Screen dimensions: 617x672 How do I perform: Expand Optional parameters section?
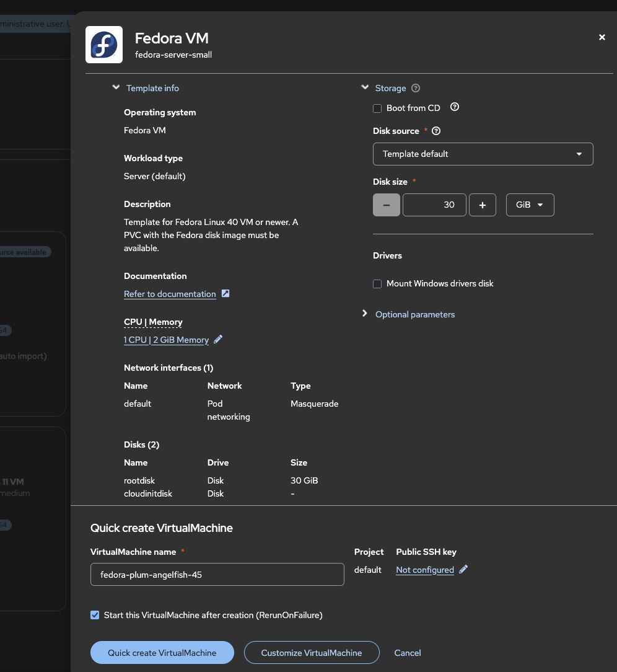pyautogui.click(x=415, y=314)
